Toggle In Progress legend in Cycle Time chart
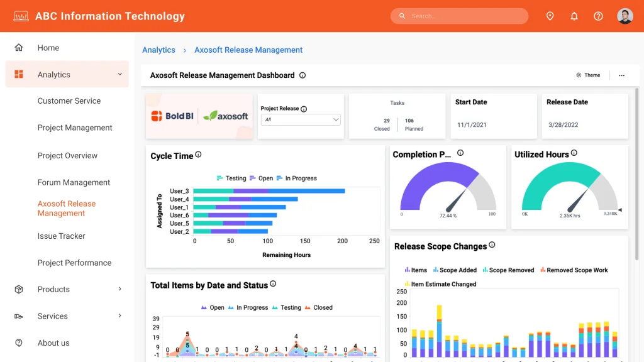644x362 pixels. click(297, 178)
